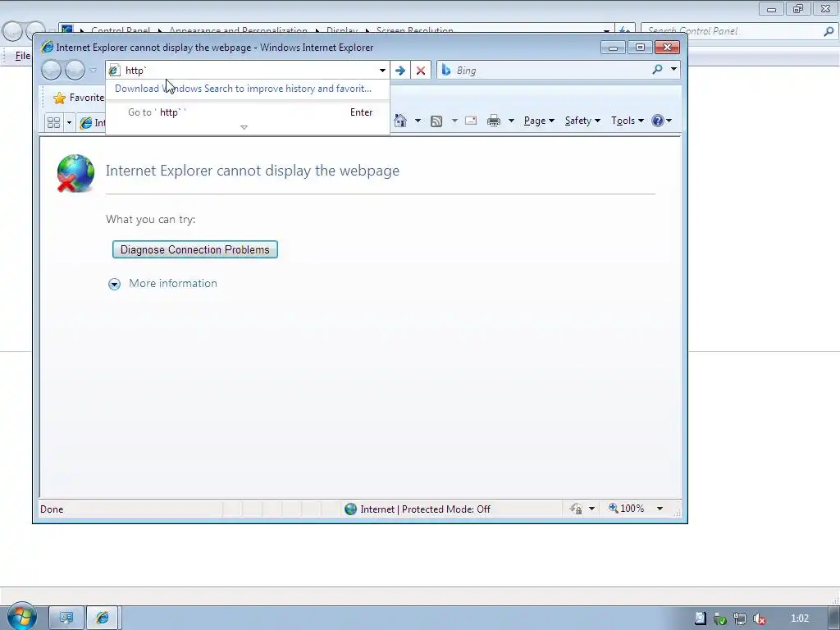Click the More information link text

coord(173,283)
